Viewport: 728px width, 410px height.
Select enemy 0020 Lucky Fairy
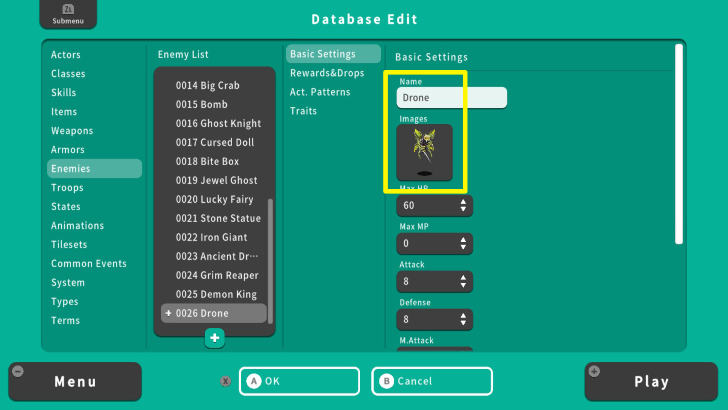214,200
